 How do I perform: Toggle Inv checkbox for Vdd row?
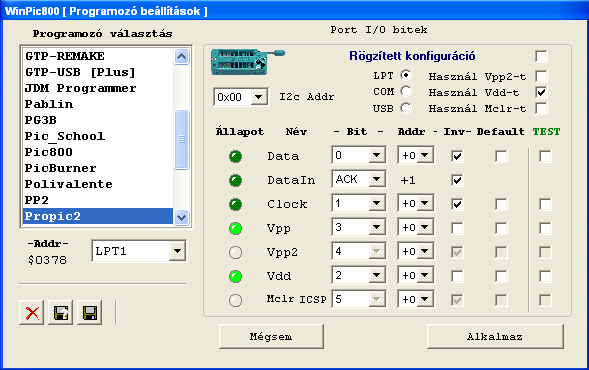[x=457, y=276]
